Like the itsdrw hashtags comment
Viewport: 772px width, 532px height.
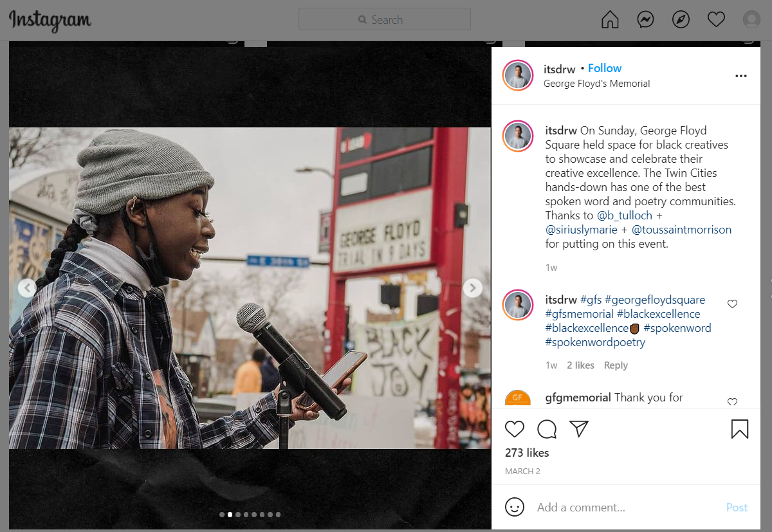(x=732, y=304)
